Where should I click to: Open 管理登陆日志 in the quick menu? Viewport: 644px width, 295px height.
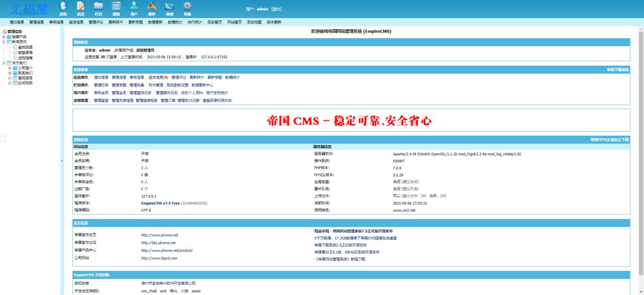click(x=140, y=92)
